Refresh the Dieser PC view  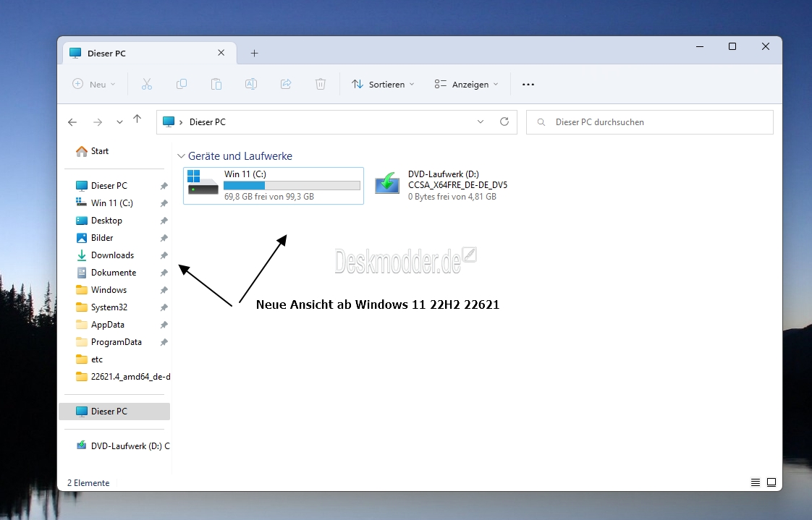[x=504, y=122]
